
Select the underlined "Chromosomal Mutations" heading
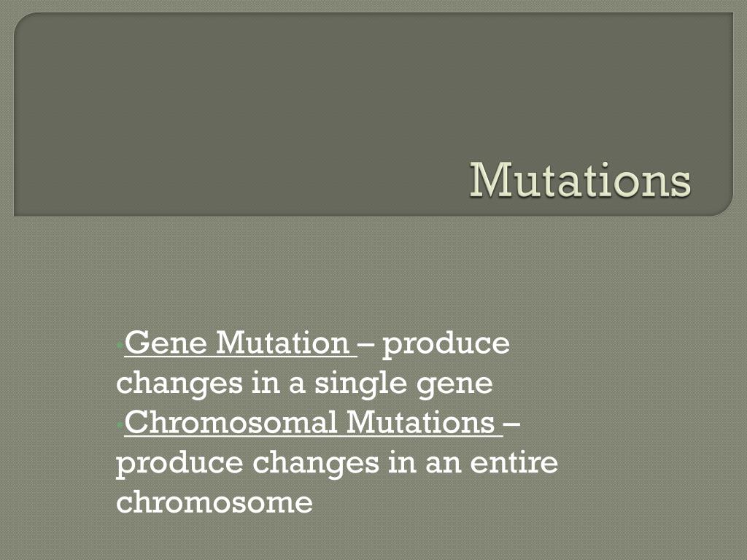click(x=309, y=422)
